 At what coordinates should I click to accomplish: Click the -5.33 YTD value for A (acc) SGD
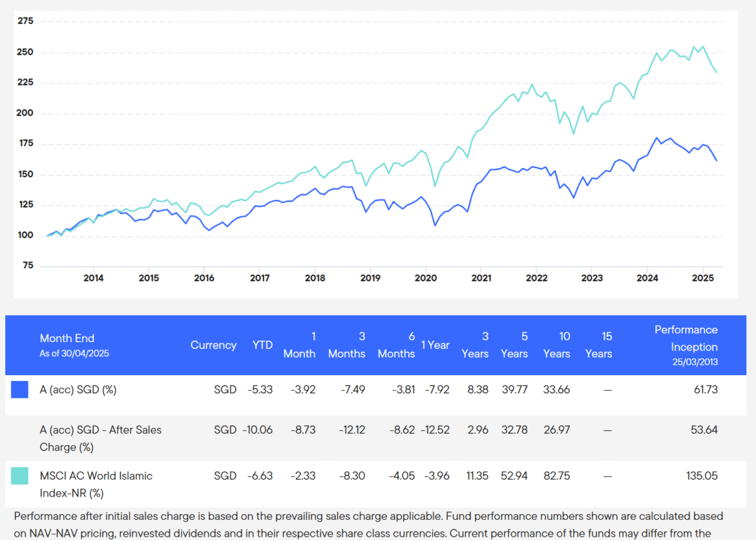(262, 389)
